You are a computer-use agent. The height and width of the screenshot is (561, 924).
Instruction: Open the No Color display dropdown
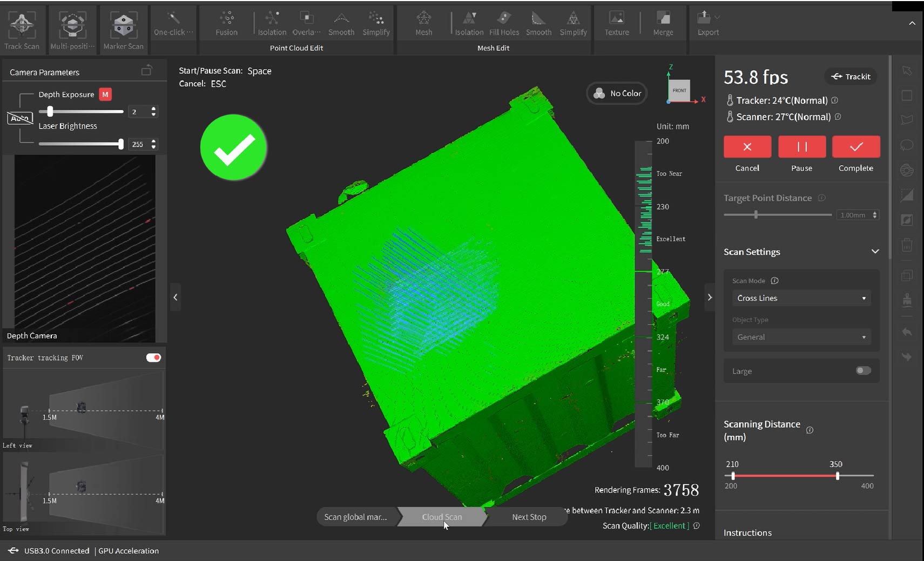[x=617, y=93]
